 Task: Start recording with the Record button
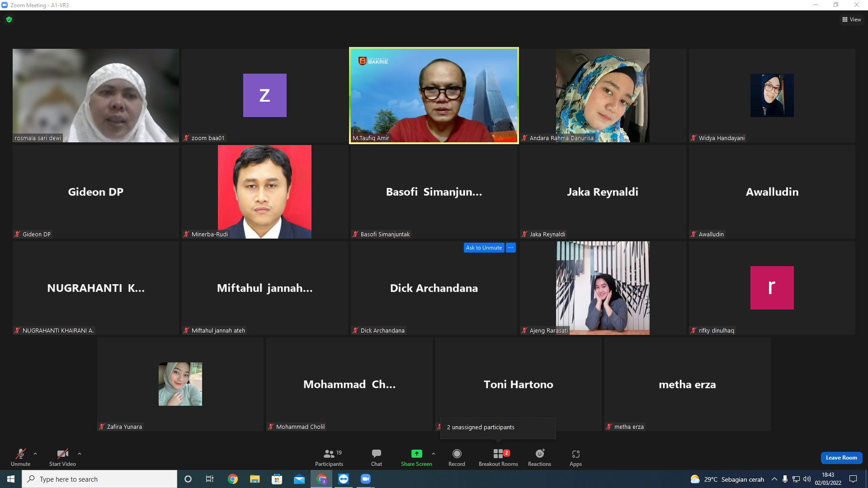[457, 457]
